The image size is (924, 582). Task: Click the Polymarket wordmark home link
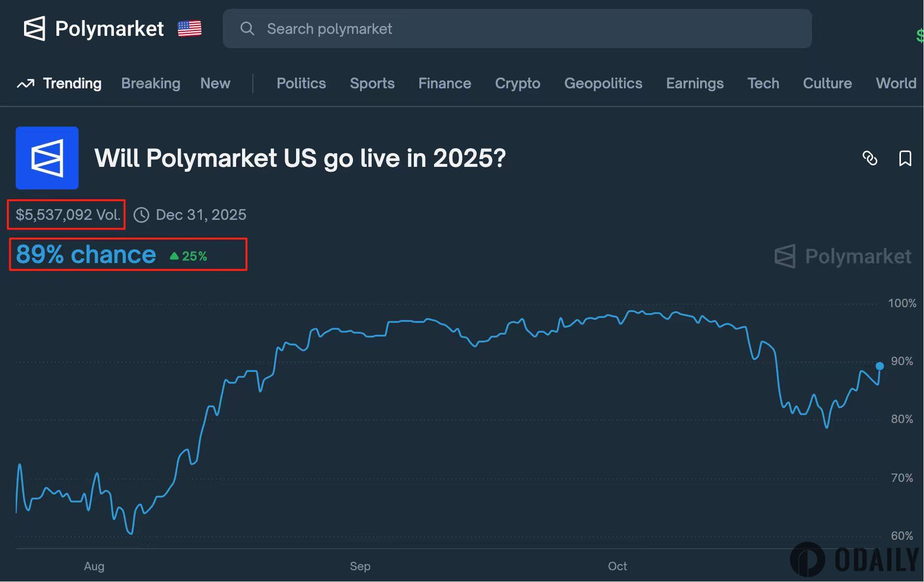pyautogui.click(x=109, y=28)
